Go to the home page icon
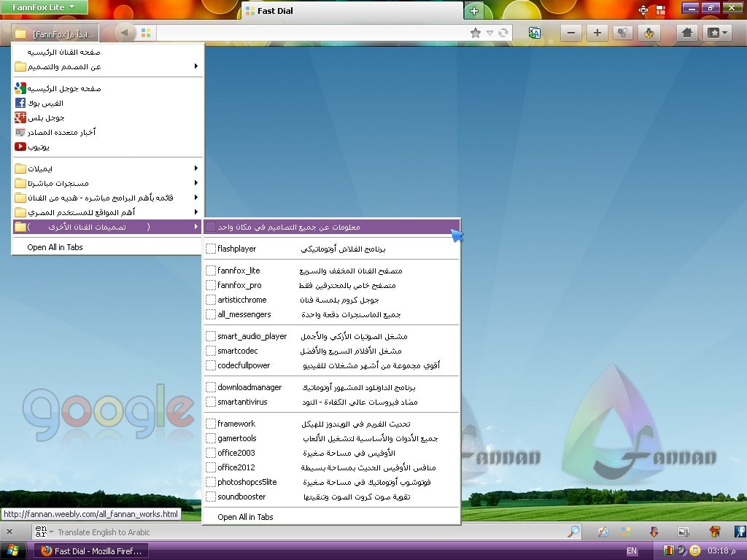The width and height of the screenshot is (747, 560). (x=687, y=33)
